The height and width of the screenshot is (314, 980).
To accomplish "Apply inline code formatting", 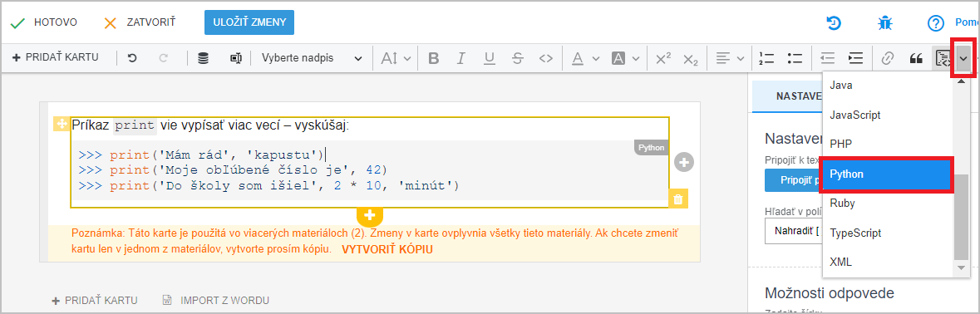I will click(545, 58).
